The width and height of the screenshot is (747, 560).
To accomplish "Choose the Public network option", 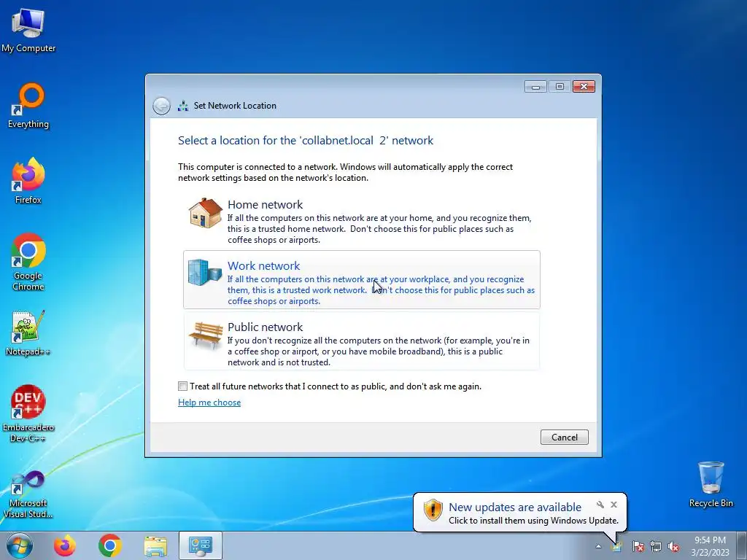I will click(x=362, y=341).
